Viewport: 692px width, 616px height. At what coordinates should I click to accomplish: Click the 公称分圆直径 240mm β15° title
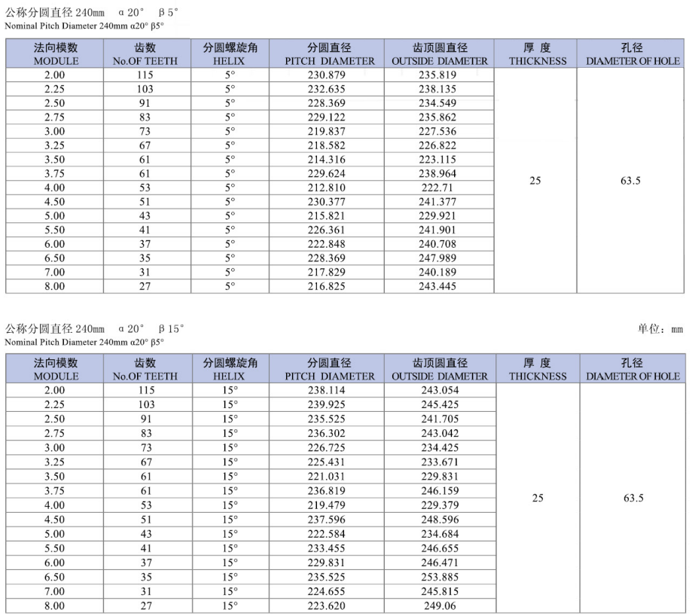[94, 329]
